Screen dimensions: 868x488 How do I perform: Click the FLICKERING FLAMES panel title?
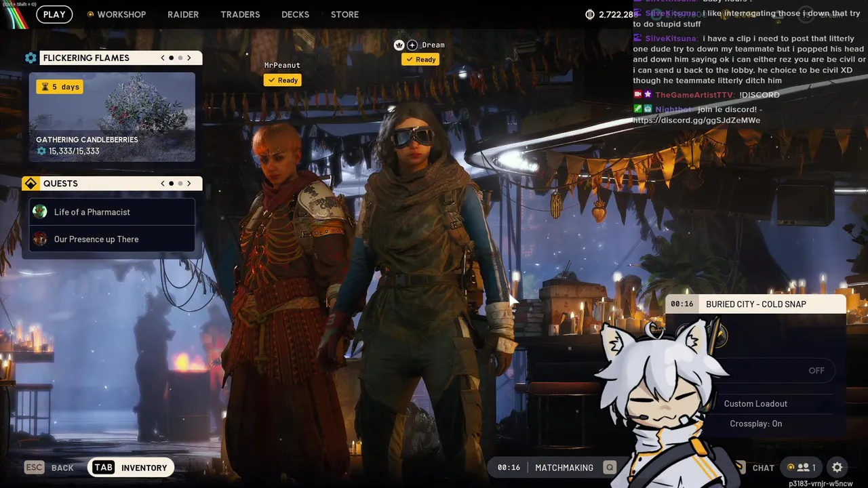click(x=86, y=58)
